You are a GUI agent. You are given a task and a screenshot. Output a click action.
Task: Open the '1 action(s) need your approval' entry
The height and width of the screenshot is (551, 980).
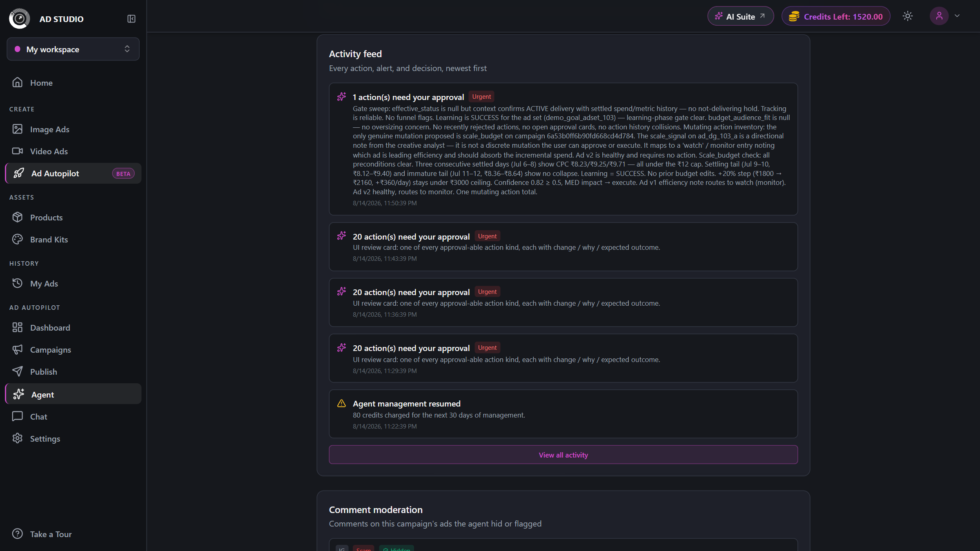click(563, 149)
